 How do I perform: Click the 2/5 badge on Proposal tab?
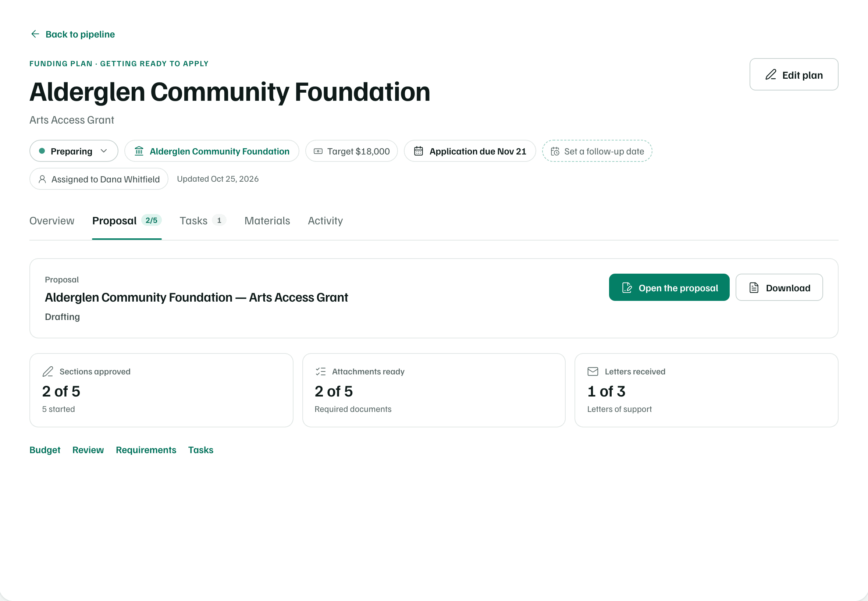(152, 220)
